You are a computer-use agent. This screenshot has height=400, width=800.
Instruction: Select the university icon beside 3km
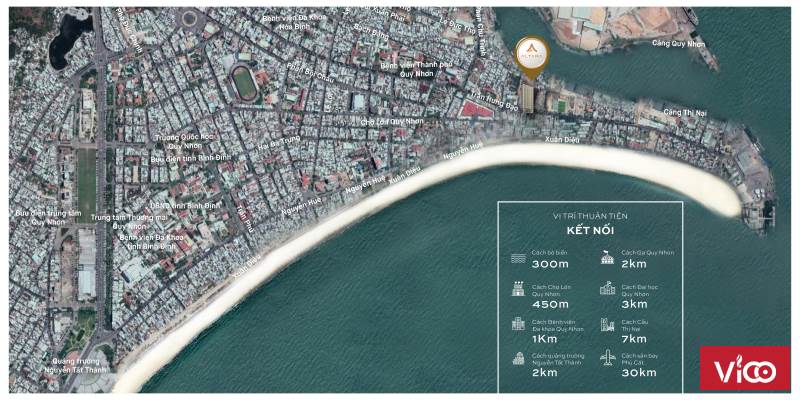(x=607, y=291)
